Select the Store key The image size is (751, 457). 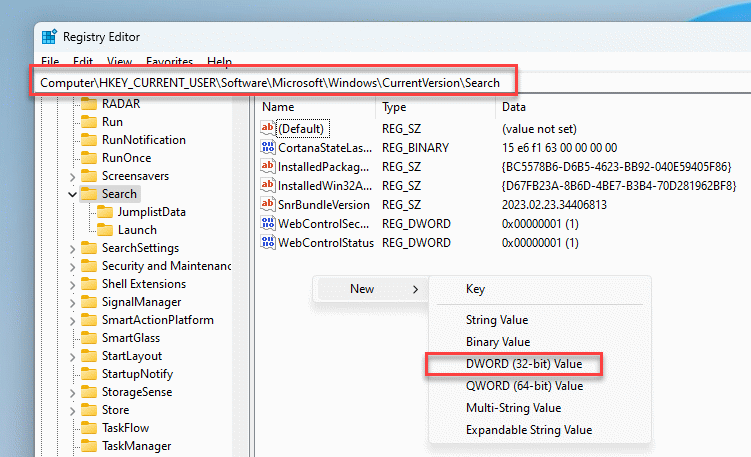115,410
